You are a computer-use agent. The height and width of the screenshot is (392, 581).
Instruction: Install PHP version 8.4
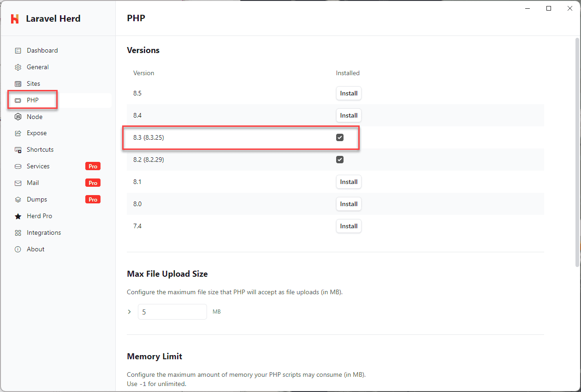(x=349, y=115)
